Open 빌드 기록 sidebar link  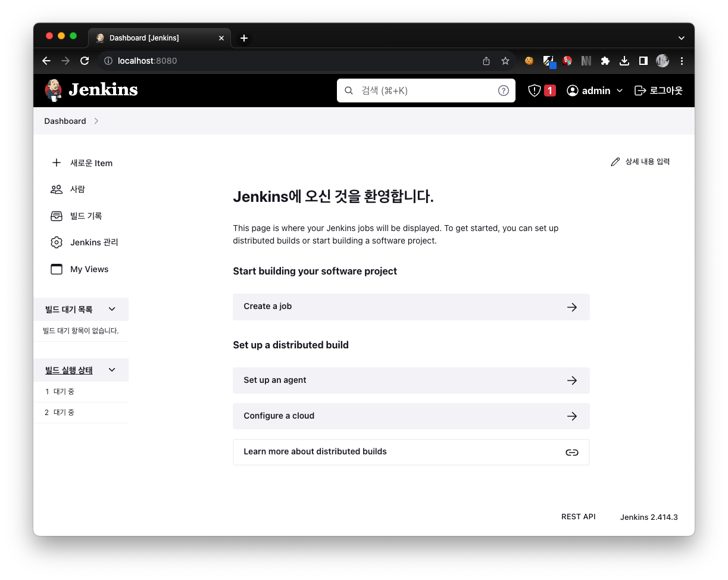pyautogui.click(x=86, y=216)
